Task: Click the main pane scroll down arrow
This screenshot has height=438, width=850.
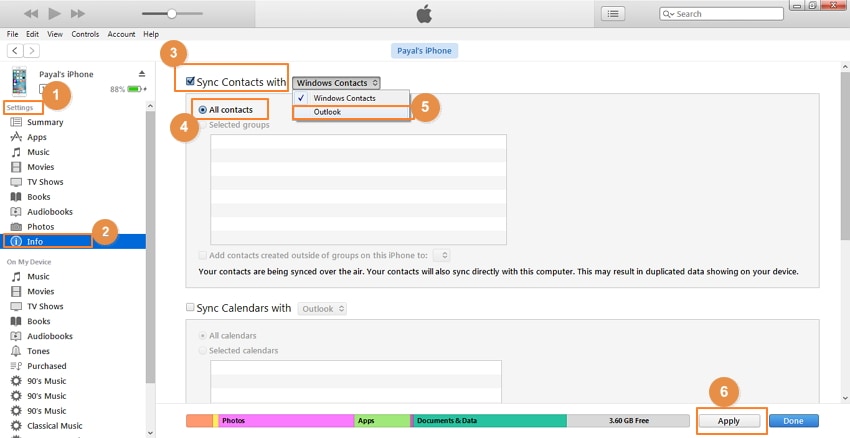Action: point(845,398)
